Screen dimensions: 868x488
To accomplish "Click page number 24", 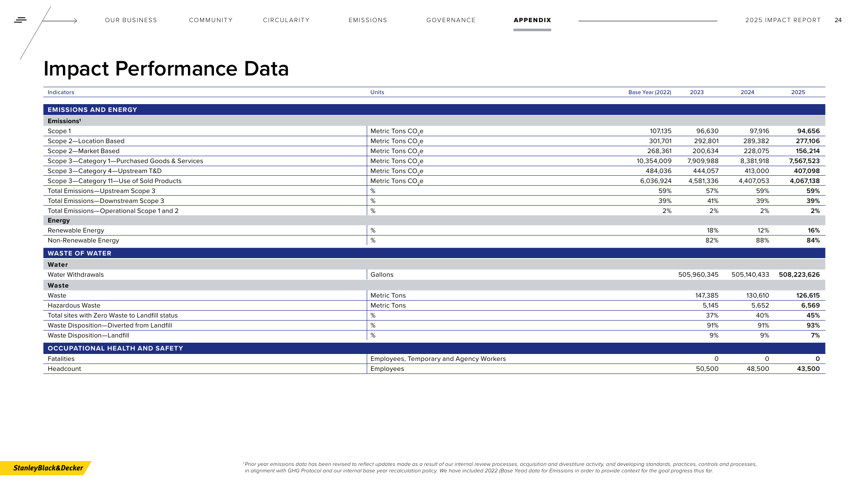I will coord(838,20).
